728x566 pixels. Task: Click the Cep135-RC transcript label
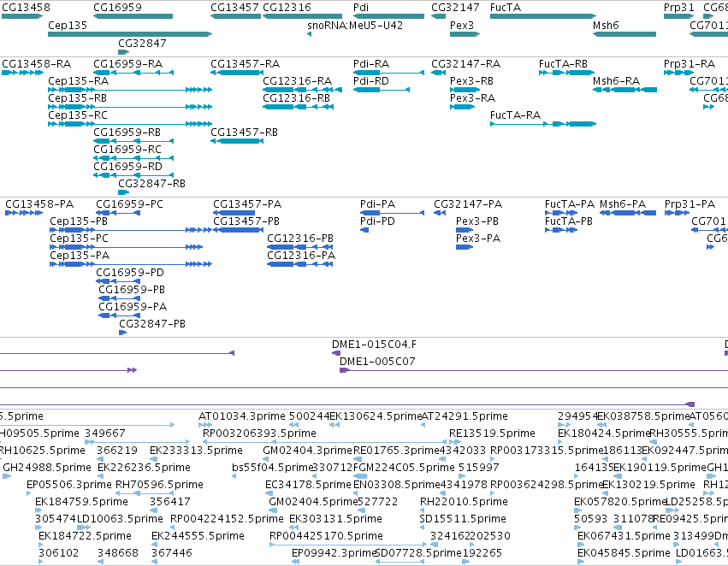[78, 115]
